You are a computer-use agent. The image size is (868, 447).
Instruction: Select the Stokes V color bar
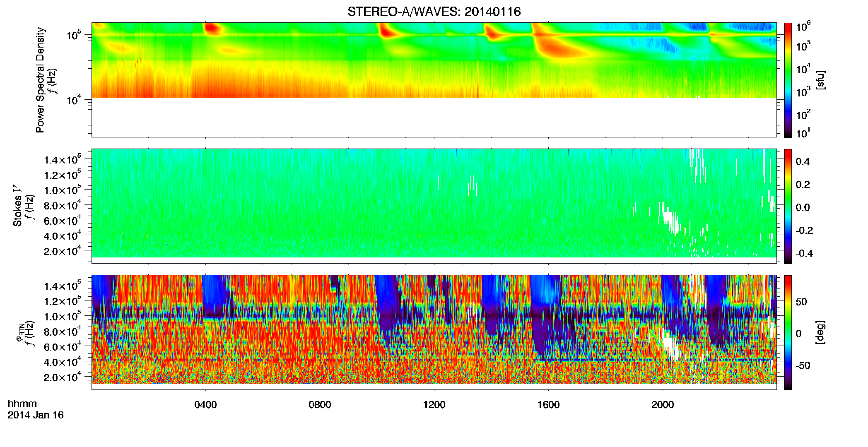coord(788,206)
